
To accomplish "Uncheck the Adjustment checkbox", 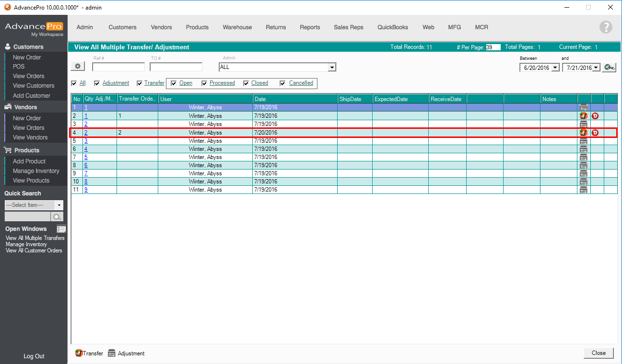I will 97,83.
